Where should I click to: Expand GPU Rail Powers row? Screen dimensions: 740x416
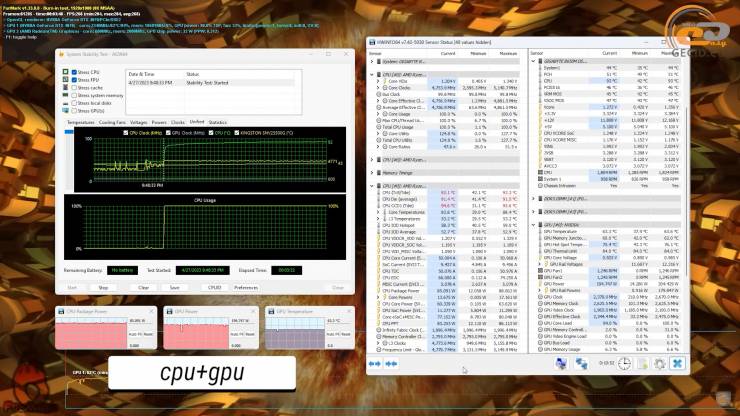[x=540, y=290]
